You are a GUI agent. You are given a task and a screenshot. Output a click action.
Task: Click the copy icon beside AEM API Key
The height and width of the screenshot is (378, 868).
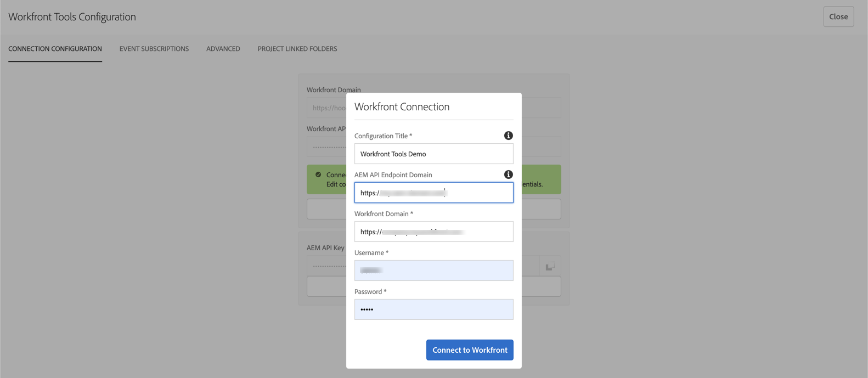[x=550, y=266]
